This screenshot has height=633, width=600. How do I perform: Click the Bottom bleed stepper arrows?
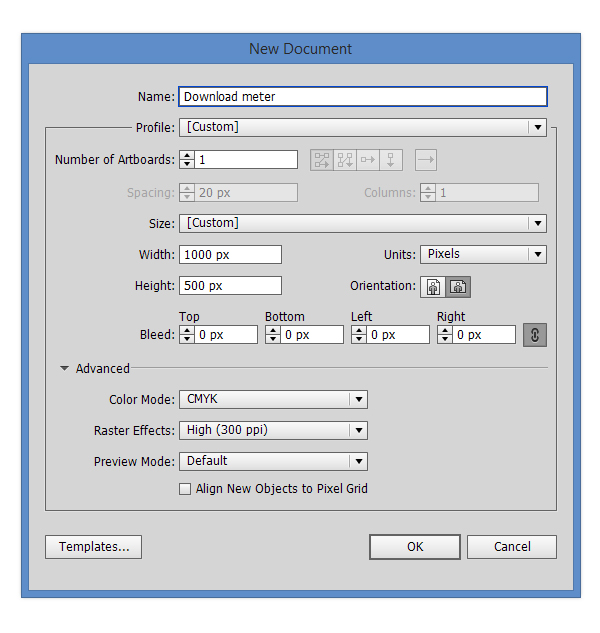(x=273, y=335)
